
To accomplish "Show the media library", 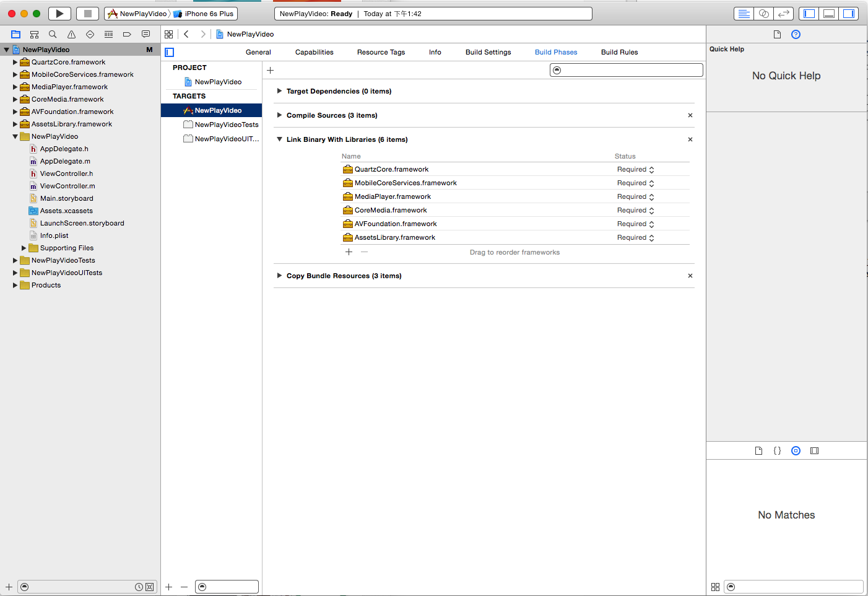I will tap(815, 451).
